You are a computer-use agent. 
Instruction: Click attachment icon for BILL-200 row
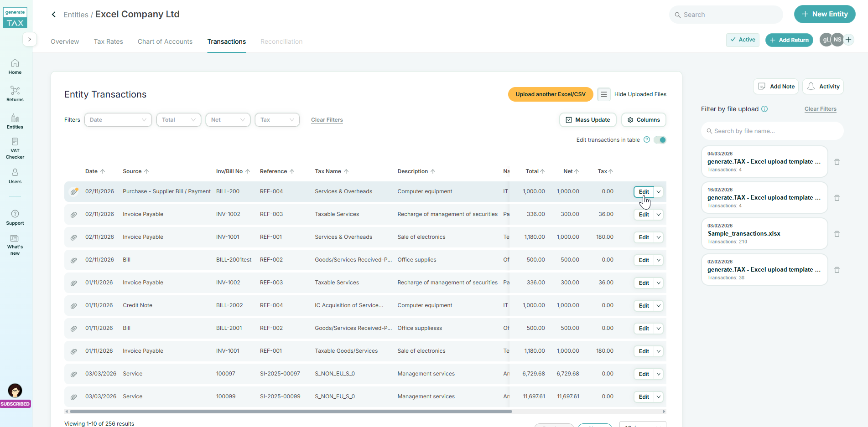74,191
